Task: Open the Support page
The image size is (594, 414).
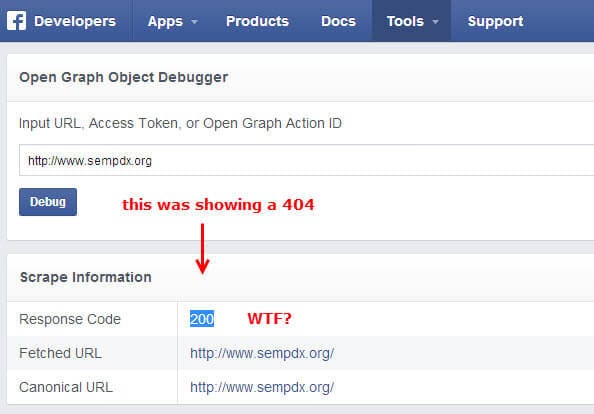Action: (496, 21)
